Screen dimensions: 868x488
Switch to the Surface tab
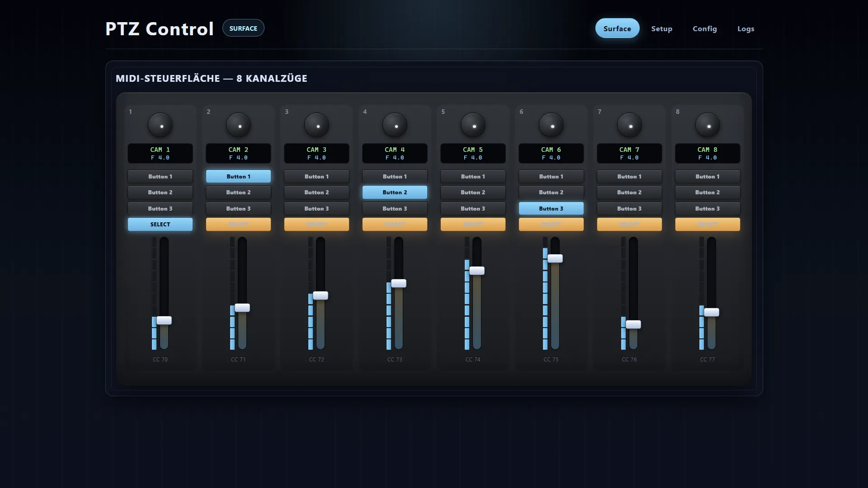(x=617, y=28)
